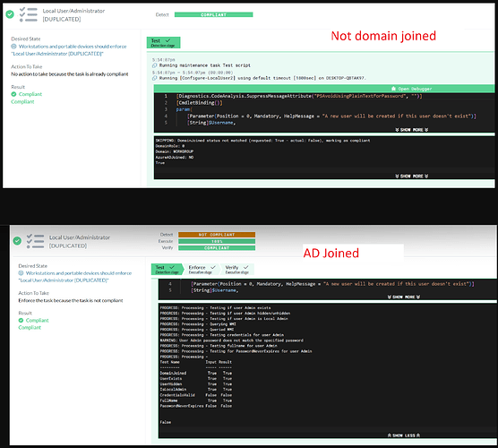Click the link icon beside Running [Configure-LocalUser2]

click(154, 78)
